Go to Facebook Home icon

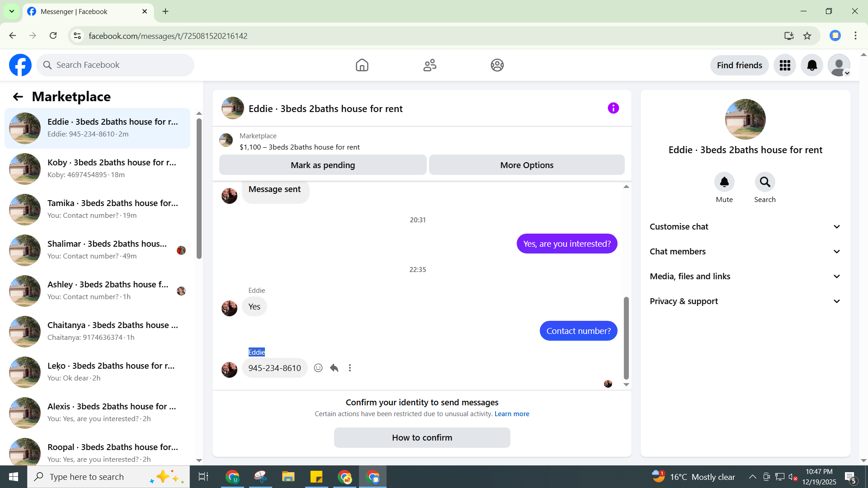(x=362, y=66)
